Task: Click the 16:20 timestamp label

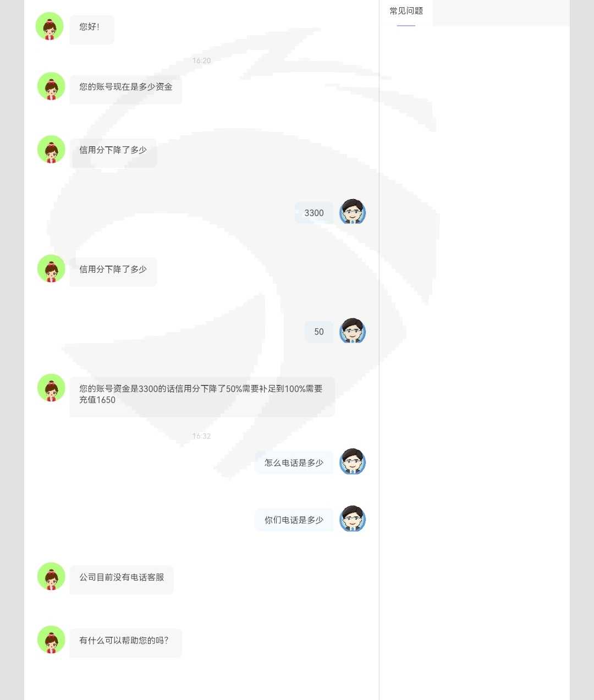Action: (201, 60)
